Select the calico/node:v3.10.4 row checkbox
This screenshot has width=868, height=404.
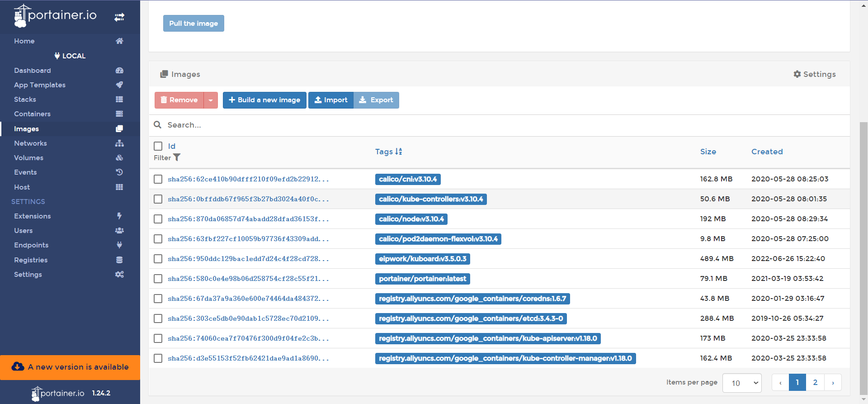click(x=158, y=219)
